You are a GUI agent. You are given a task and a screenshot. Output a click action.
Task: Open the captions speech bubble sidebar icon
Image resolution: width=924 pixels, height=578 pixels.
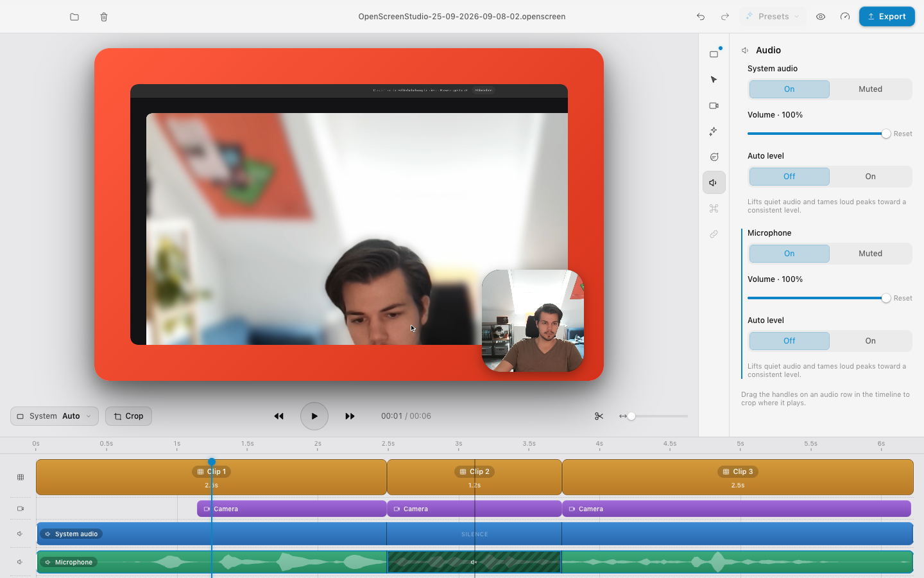tap(714, 157)
